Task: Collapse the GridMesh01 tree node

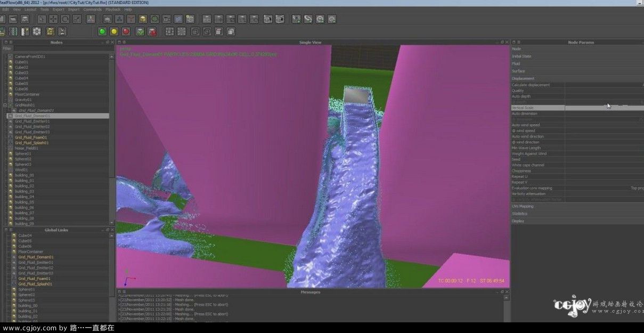Action: coord(5,105)
